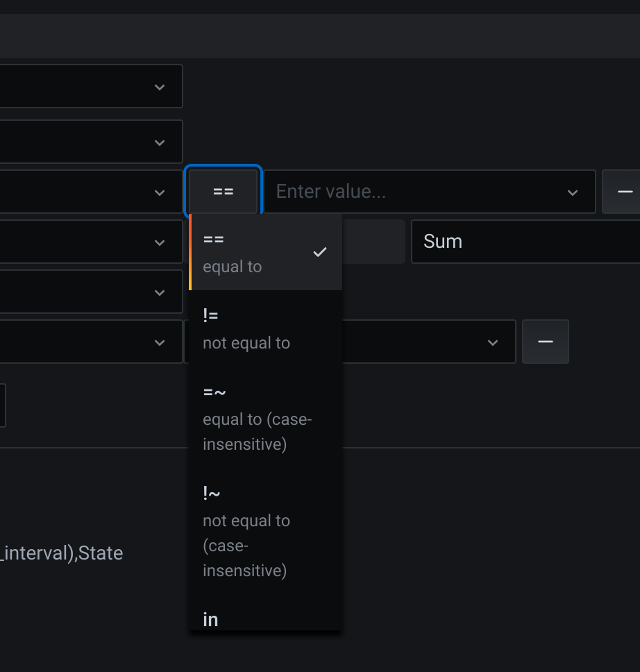
Task: Click the minus icon beside the group-by dropdown
Action: pyautogui.click(x=545, y=342)
